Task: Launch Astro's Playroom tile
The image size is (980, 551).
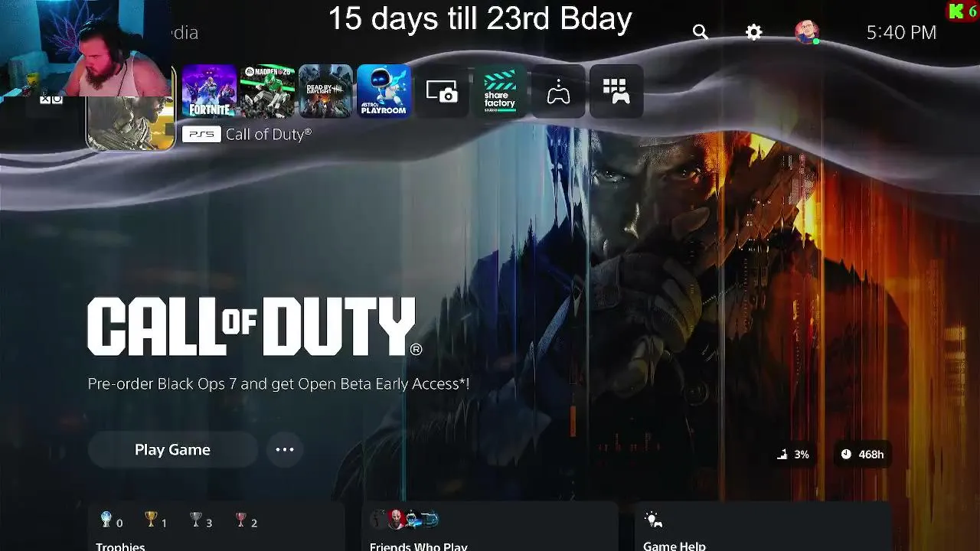Action: click(384, 91)
